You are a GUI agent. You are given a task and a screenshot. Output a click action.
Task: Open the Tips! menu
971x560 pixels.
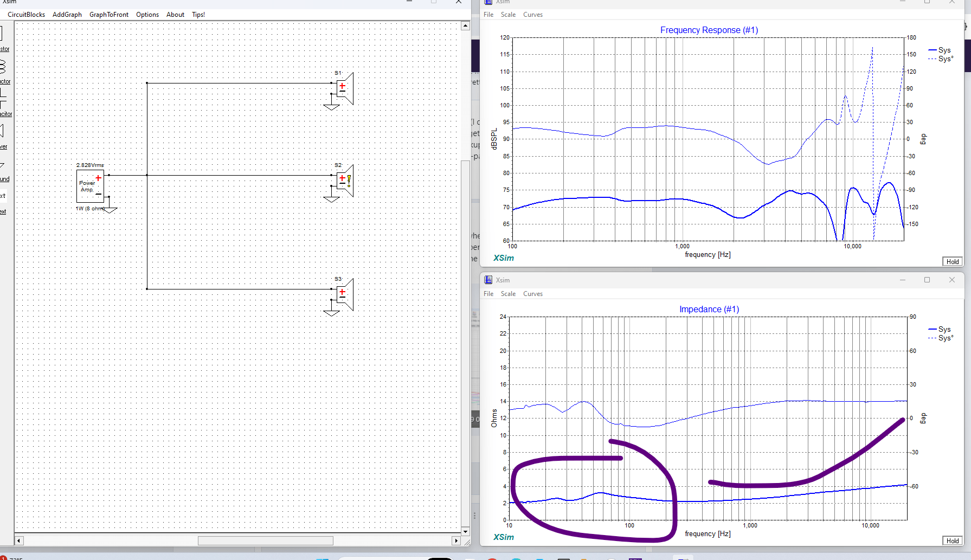[x=198, y=15]
